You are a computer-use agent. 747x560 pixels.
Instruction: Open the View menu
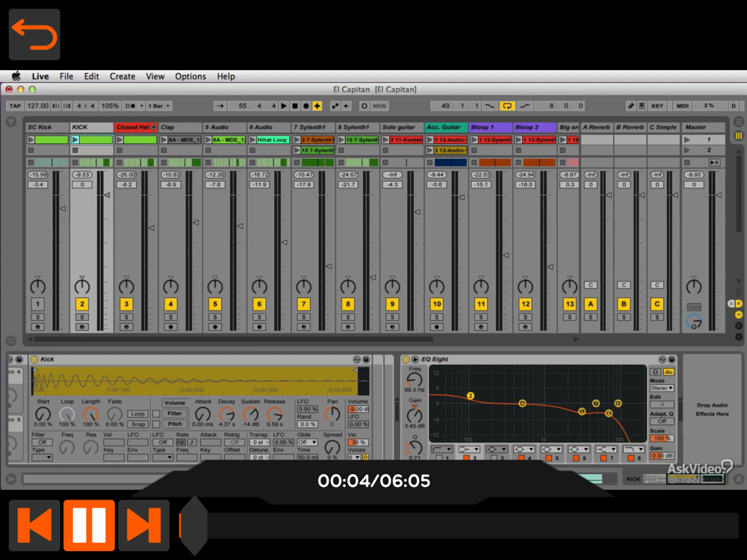tap(155, 76)
